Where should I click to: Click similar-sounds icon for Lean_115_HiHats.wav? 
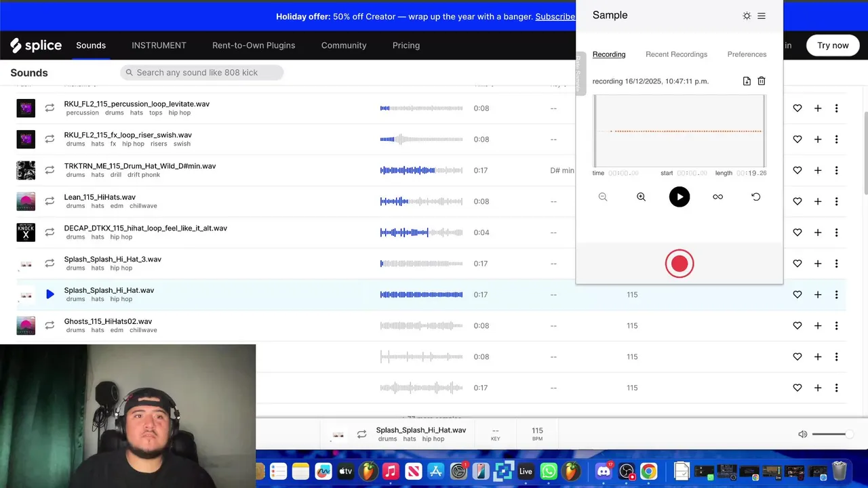coord(50,201)
